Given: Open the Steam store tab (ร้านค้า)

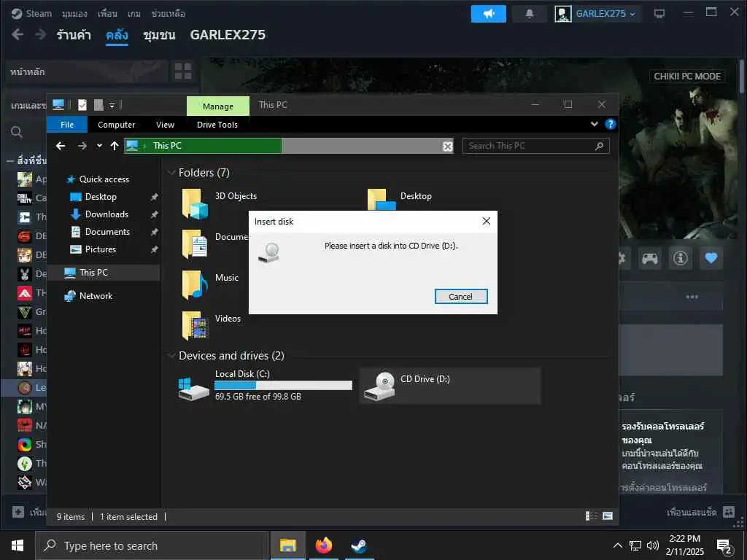Looking at the screenshot, I should pos(74,35).
